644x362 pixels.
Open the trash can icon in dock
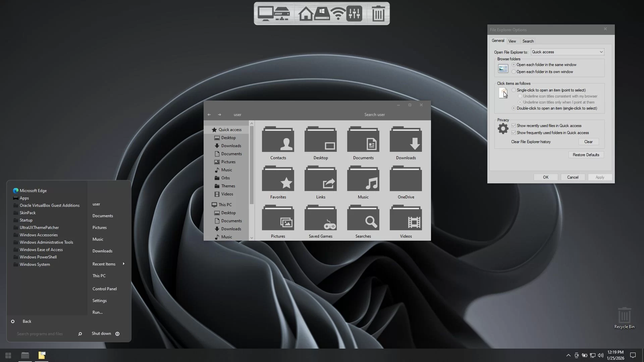click(378, 14)
